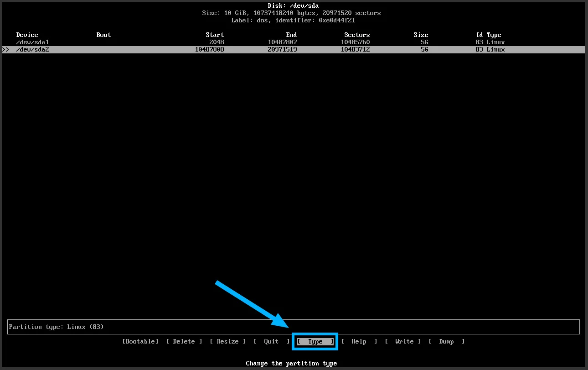
Task: Click end sector value 20971519
Action: coord(282,49)
